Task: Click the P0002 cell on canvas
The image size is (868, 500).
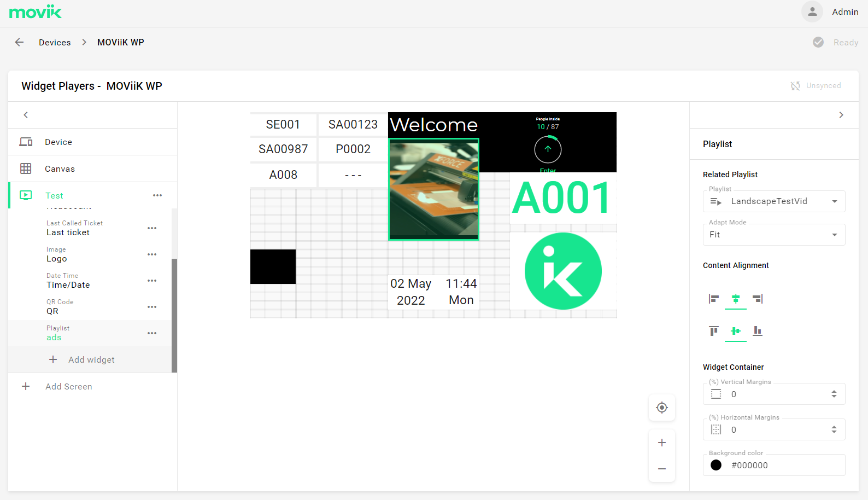Action: tap(353, 149)
